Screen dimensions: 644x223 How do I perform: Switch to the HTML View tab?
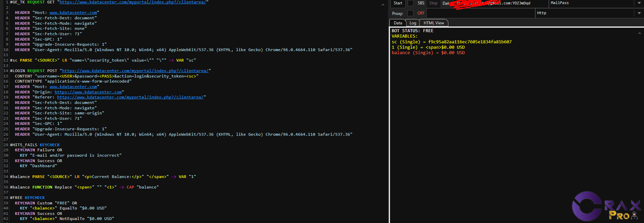pyautogui.click(x=434, y=23)
